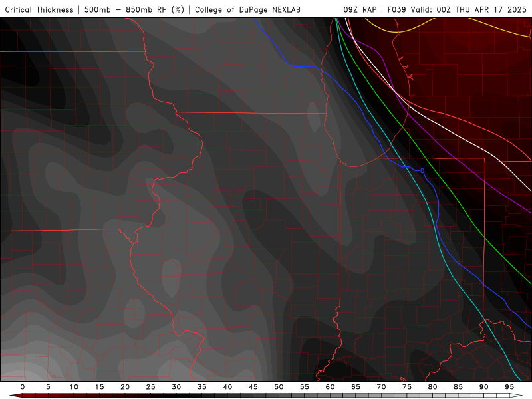The image size is (532, 399).
Task: Click the "Critical Thickness" title text
Action: point(39,10)
